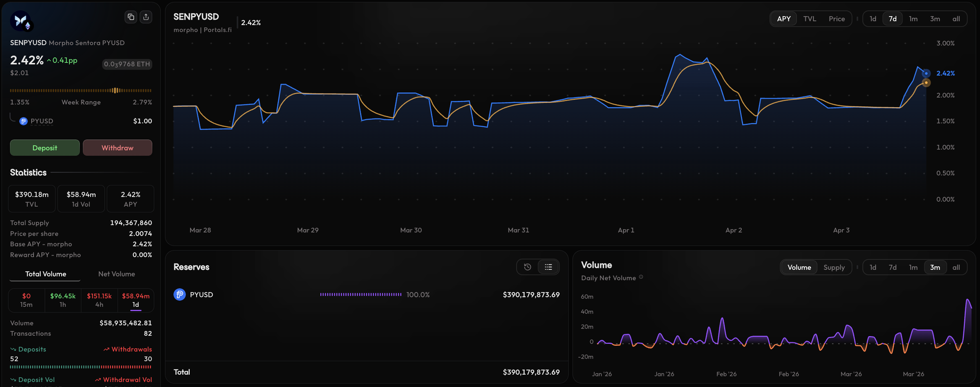Viewport: 980px width, 387px height.
Task: Toggle bottom chart to Supply
Action: (x=834, y=267)
